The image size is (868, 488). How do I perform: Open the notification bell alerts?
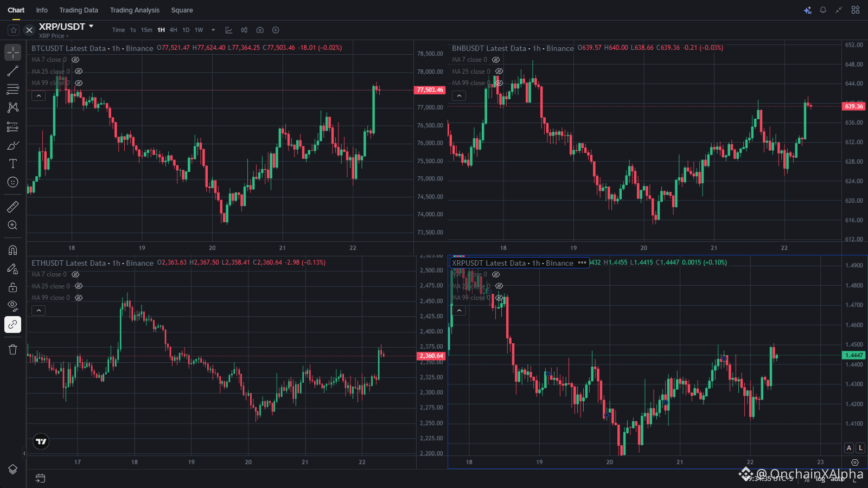[x=823, y=10]
